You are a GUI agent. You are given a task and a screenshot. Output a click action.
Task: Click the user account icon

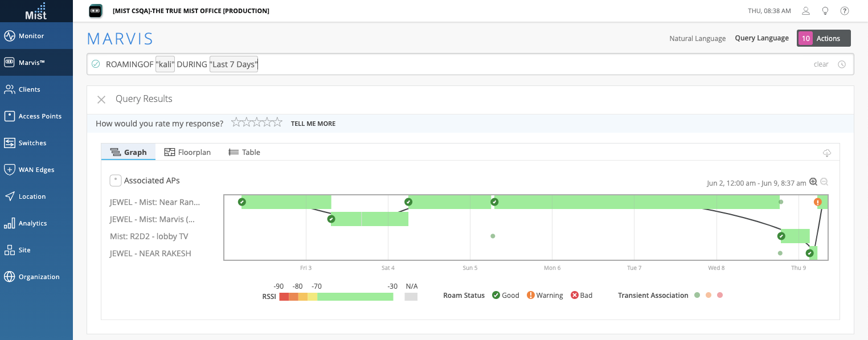click(806, 11)
